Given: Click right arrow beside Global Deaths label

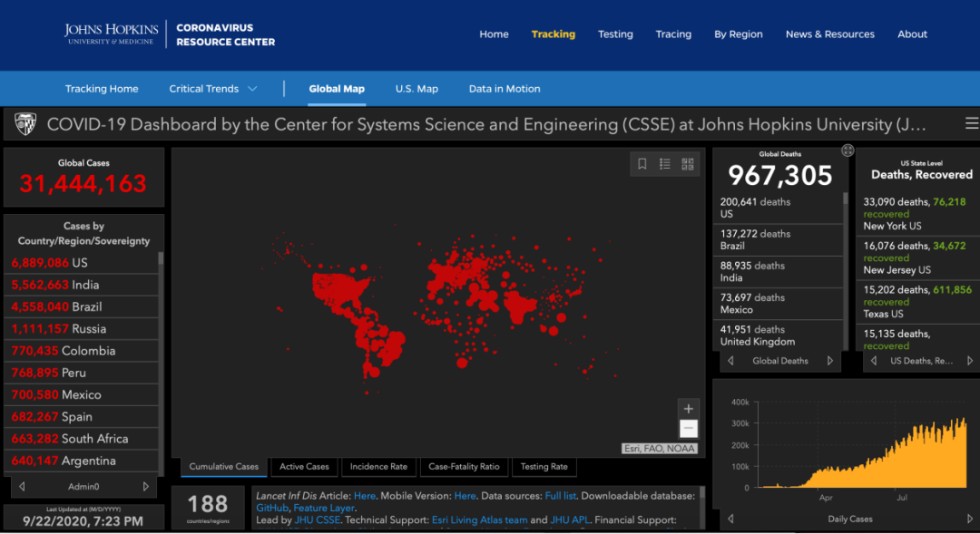Looking at the screenshot, I should 830,360.
